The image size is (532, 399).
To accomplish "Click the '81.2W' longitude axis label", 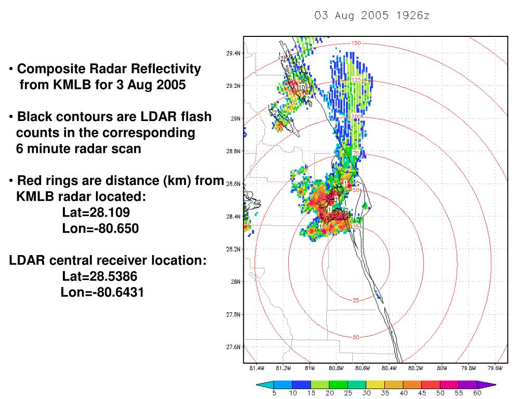I will click(283, 368).
